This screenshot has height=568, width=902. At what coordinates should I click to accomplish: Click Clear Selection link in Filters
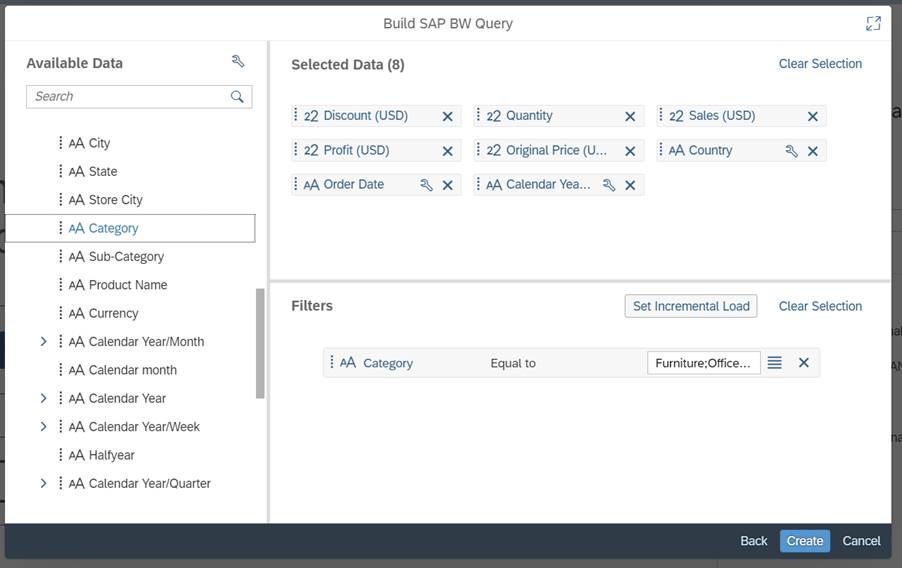pyautogui.click(x=820, y=306)
